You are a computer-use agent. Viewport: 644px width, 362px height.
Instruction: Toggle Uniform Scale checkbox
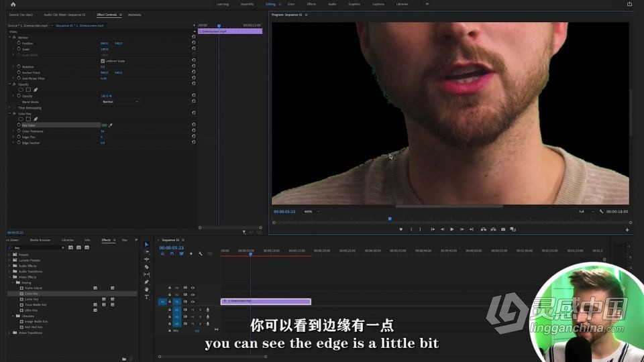103,61
